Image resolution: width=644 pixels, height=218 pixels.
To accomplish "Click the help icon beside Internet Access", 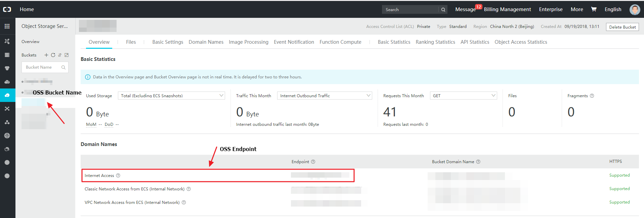I will tap(118, 176).
